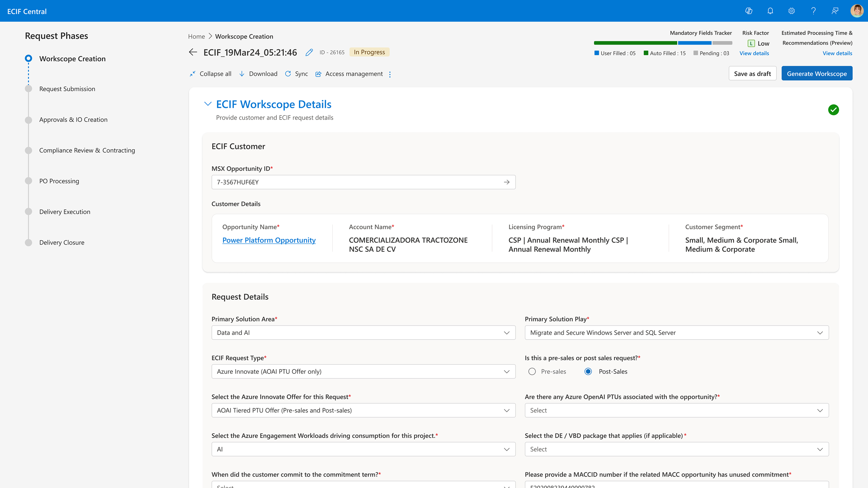Open the notifications bell
868x488 pixels.
tap(770, 11)
